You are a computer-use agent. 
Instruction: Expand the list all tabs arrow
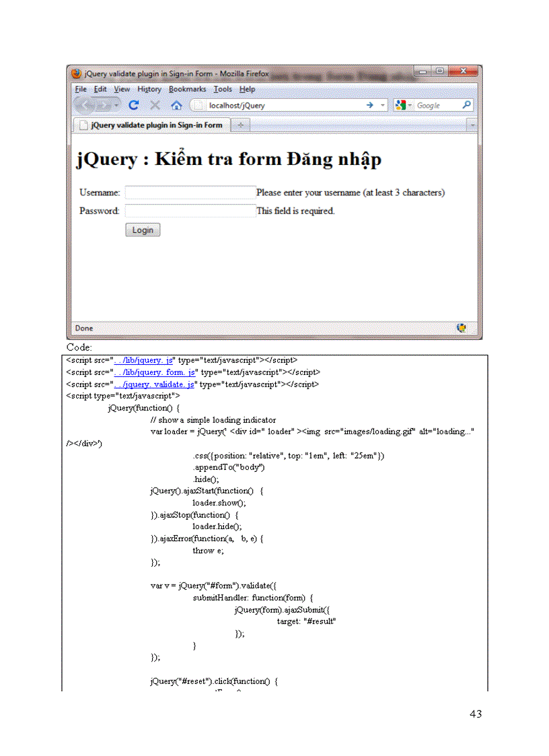pos(472,125)
